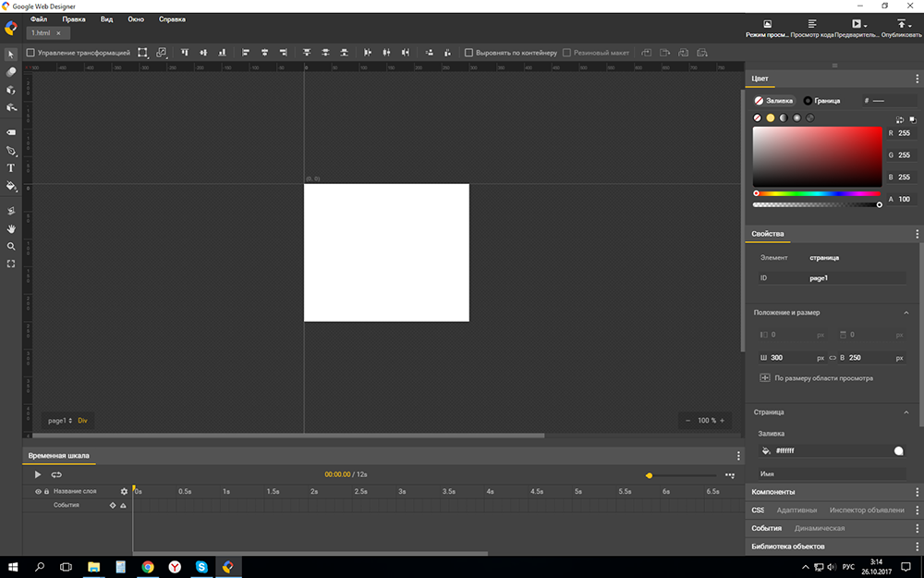Activate the Hand pan tool
The height and width of the screenshot is (578, 924).
tap(11, 228)
